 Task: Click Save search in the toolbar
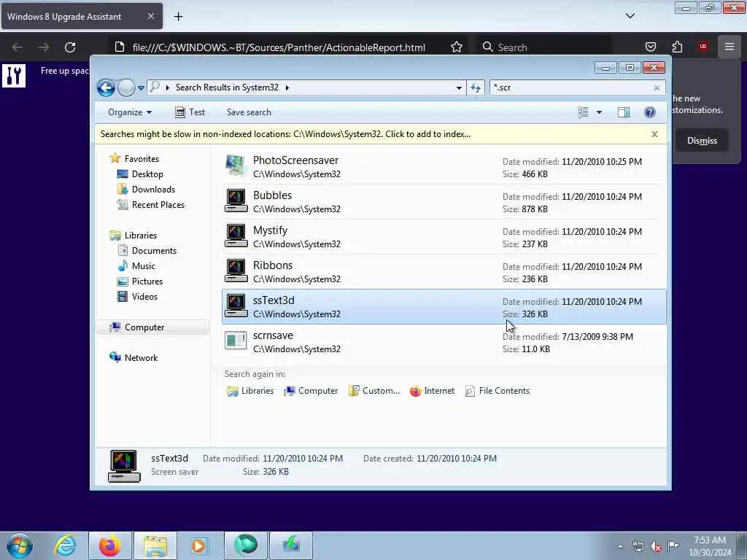click(x=249, y=112)
